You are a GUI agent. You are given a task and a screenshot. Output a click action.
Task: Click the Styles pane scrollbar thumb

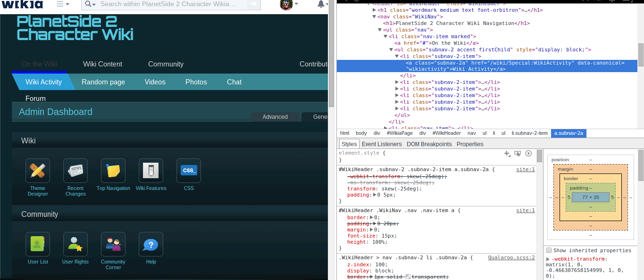pyautogui.click(x=539, y=156)
